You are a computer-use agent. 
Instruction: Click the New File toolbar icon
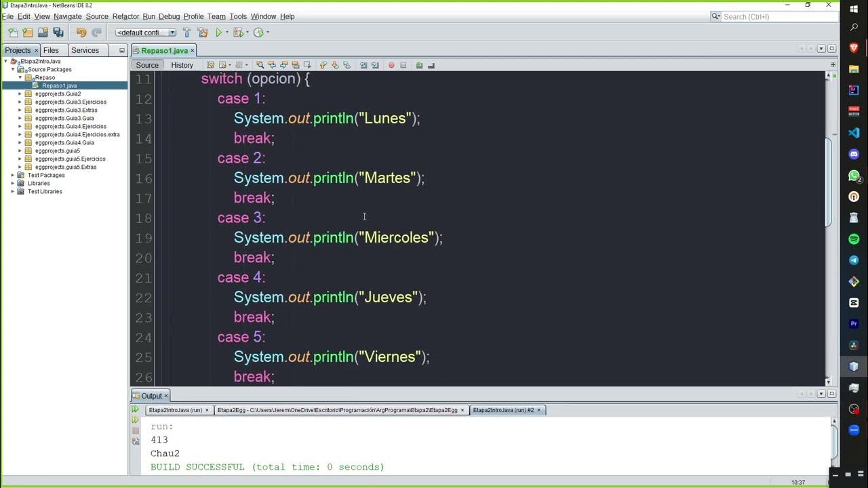point(13,33)
